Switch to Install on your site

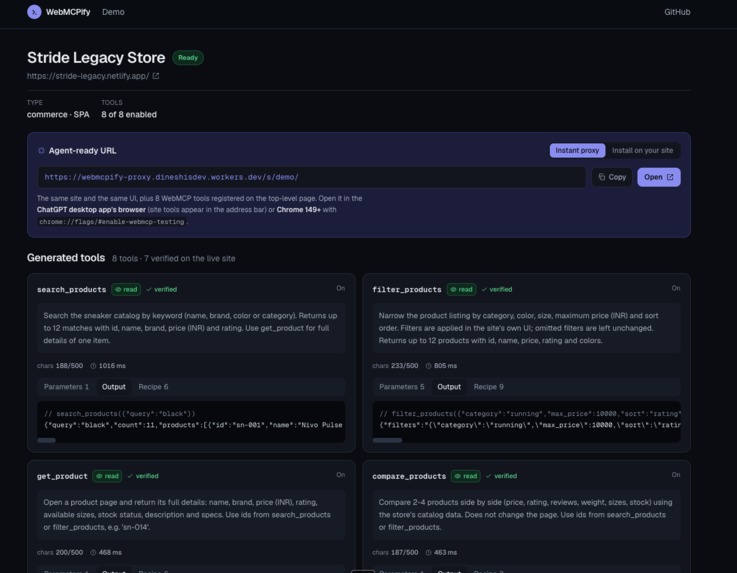642,150
